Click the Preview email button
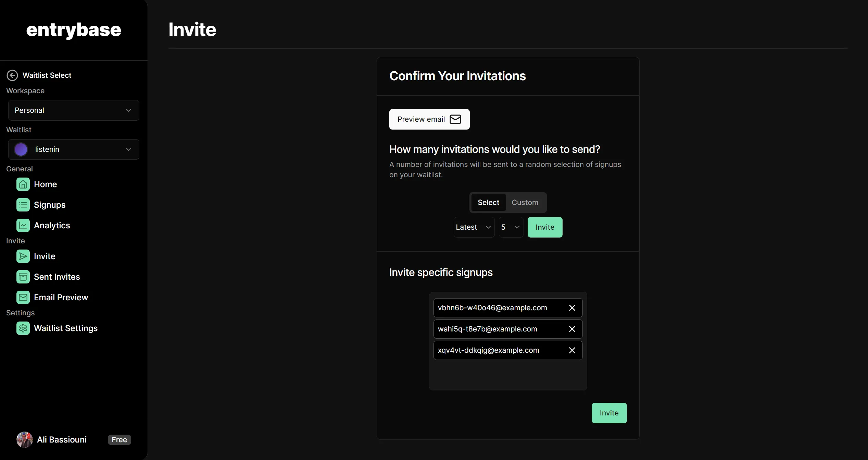This screenshot has height=460, width=868. point(429,119)
